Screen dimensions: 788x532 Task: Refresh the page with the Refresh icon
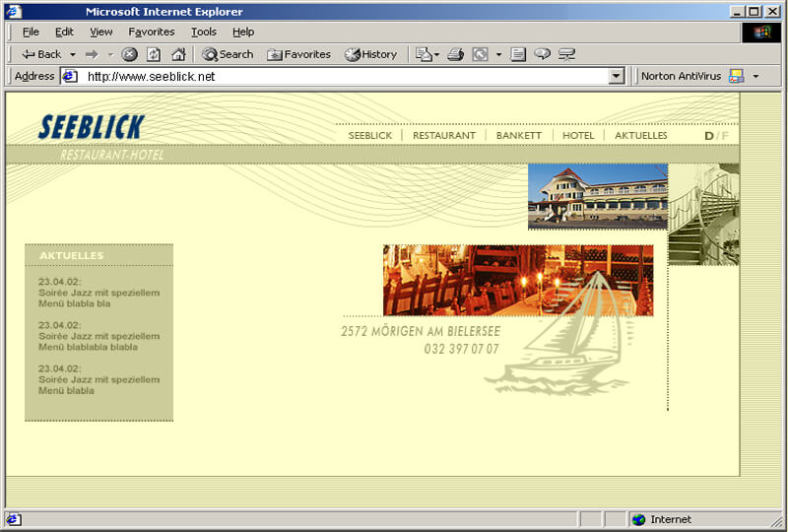(x=154, y=54)
